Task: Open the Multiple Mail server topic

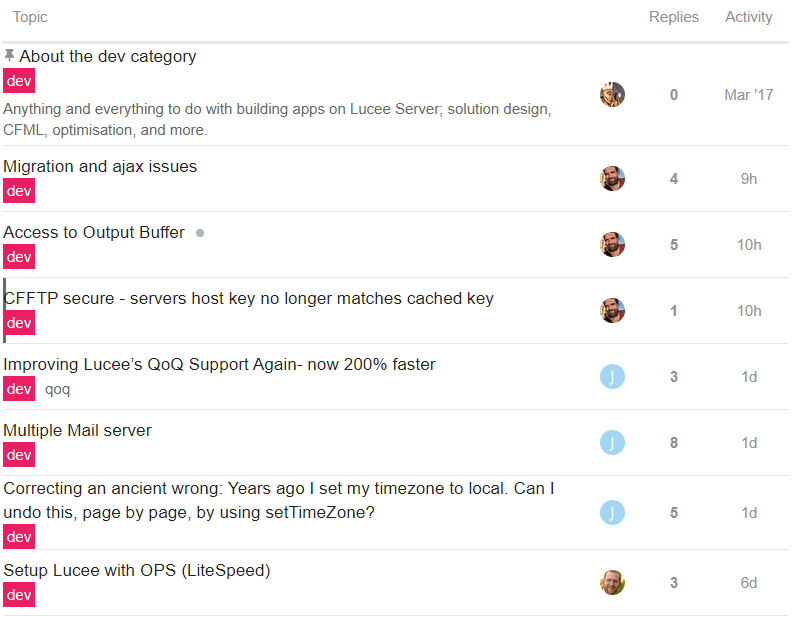Action: click(77, 430)
